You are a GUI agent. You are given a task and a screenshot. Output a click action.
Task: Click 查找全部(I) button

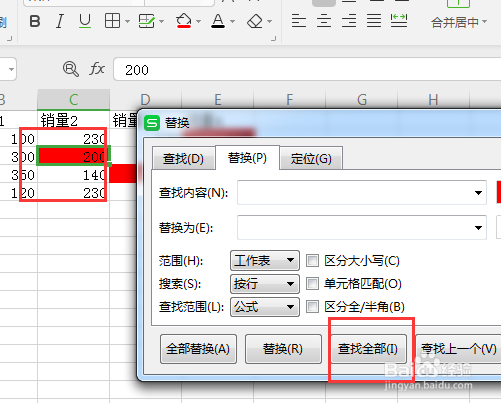(x=368, y=349)
